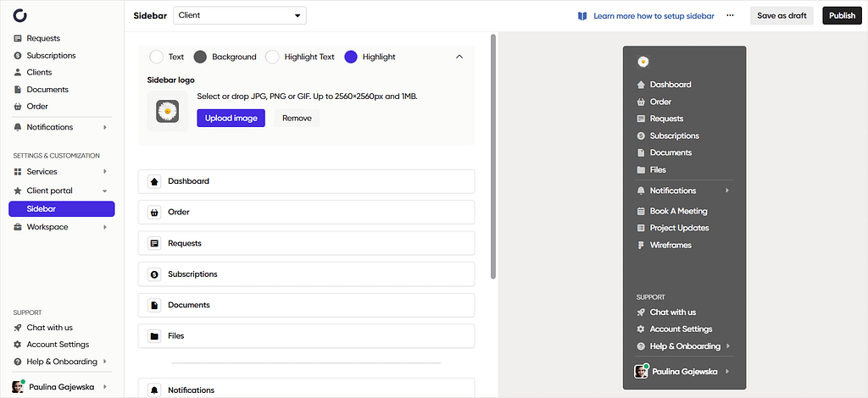Click the app logo in top-left corner
868x398 pixels.
pyautogui.click(x=20, y=15)
